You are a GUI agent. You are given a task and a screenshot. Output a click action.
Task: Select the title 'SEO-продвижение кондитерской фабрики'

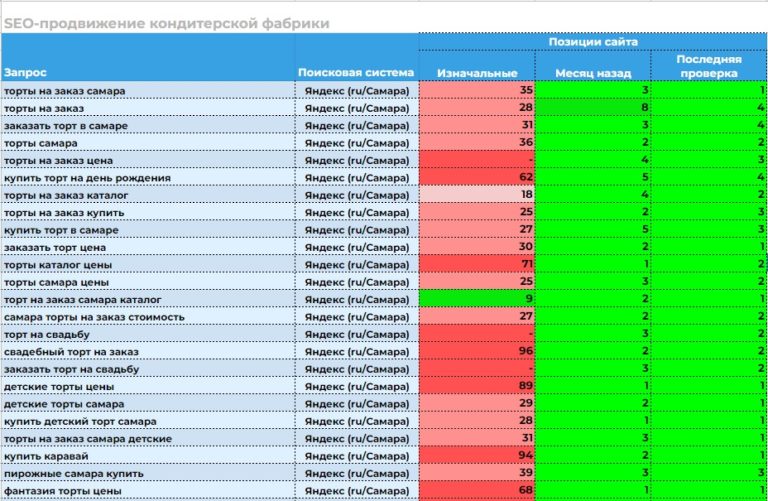click(167, 24)
